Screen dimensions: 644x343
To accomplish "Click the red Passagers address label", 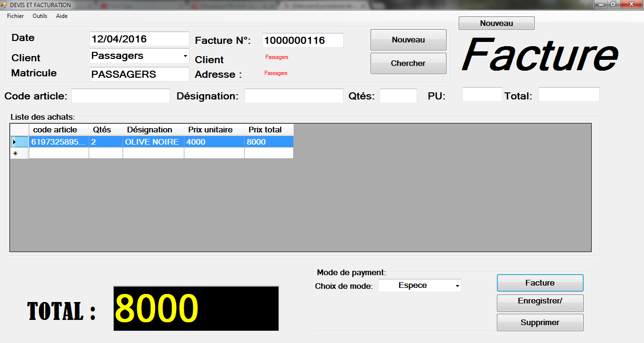I will click(x=276, y=73).
